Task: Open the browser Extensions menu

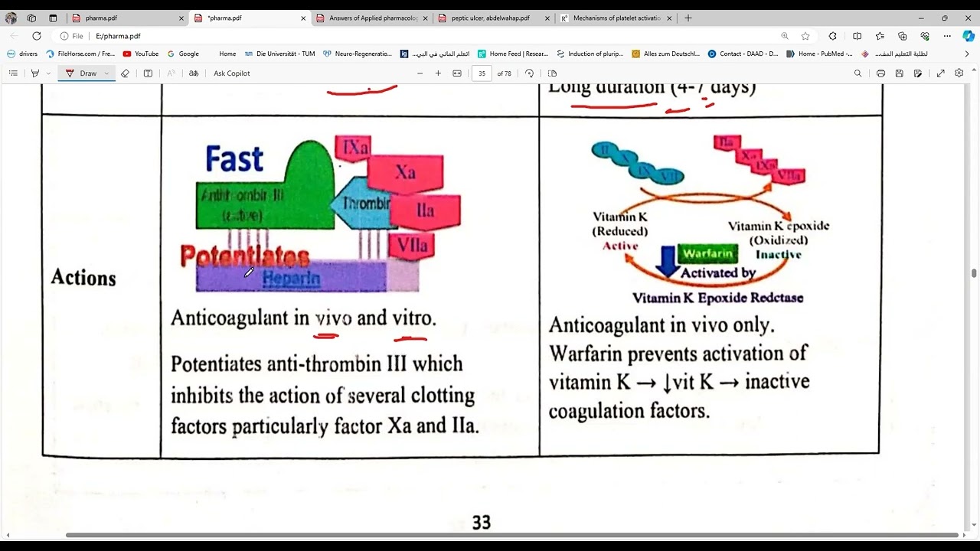Action: [x=833, y=36]
